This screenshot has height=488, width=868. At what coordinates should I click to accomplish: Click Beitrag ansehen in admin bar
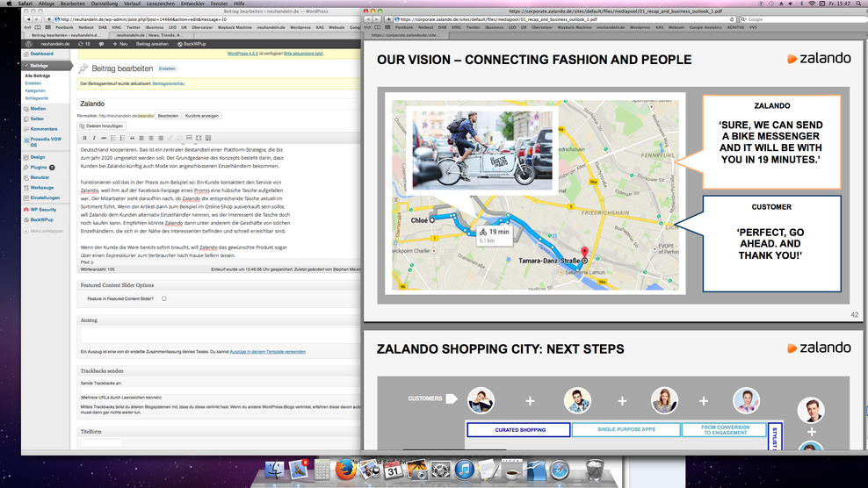[x=152, y=44]
